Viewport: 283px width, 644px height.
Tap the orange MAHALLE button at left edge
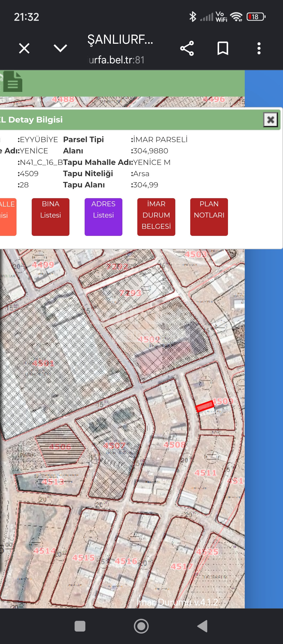[8, 217]
